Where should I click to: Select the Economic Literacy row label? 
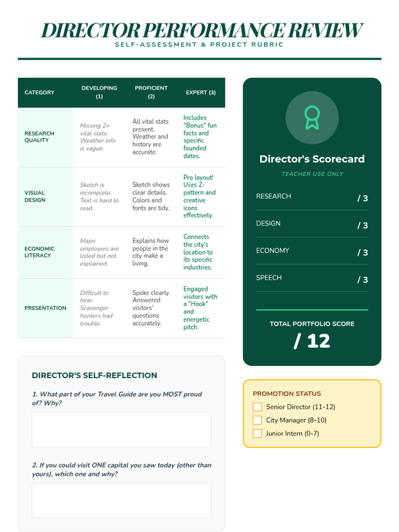tap(39, 252)
